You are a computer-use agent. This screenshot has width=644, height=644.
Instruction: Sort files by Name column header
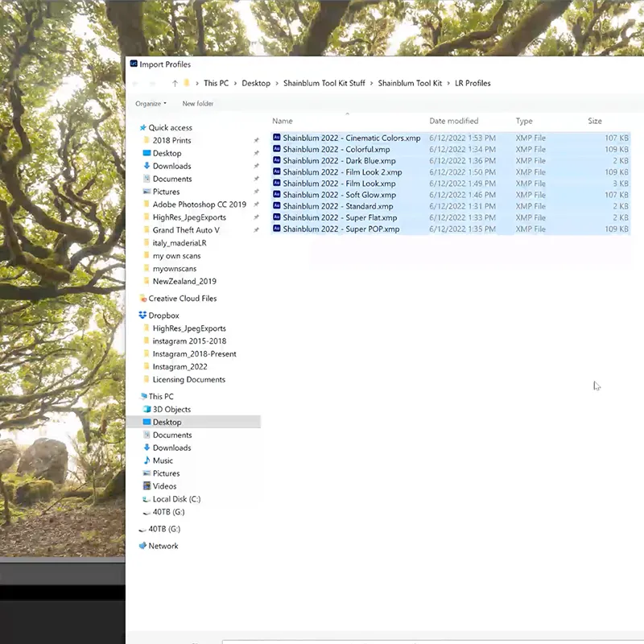[283, 122]
